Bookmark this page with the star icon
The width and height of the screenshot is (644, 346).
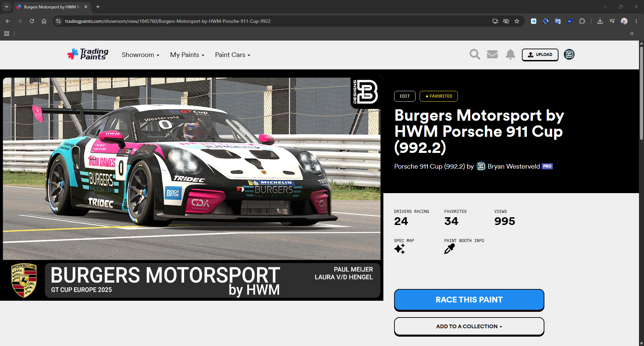(517, 21)
